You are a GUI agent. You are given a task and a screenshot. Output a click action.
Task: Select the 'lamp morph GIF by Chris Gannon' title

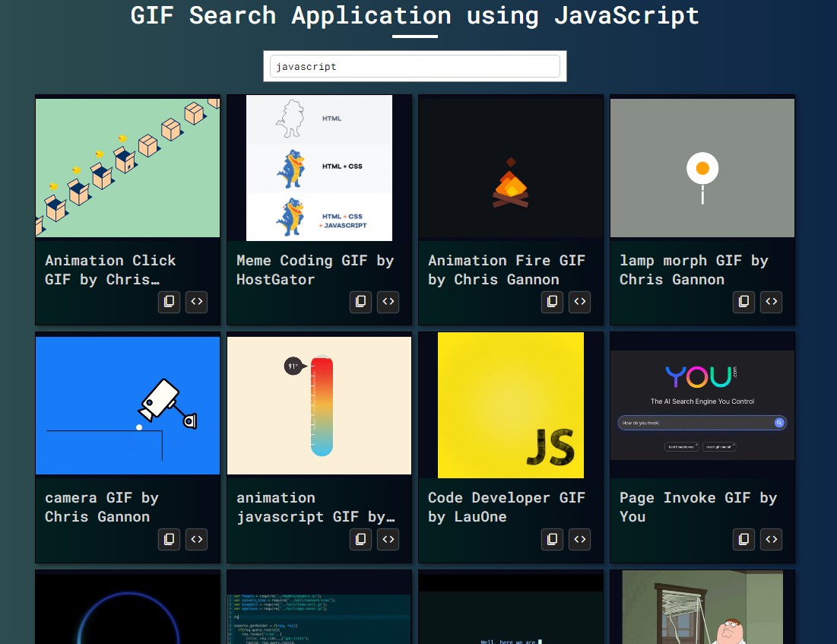(x=694, y=270)
